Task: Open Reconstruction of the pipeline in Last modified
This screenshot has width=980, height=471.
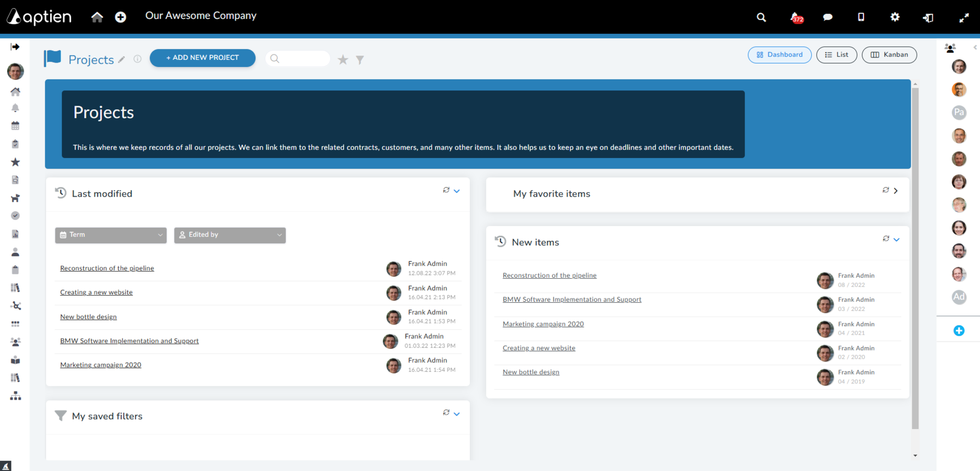Action: coord(107,268)
